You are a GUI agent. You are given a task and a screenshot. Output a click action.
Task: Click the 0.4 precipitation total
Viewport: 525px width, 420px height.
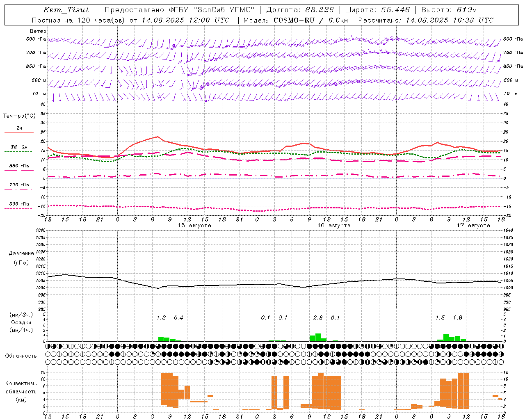pyautogui.click(x=178, y=317)
